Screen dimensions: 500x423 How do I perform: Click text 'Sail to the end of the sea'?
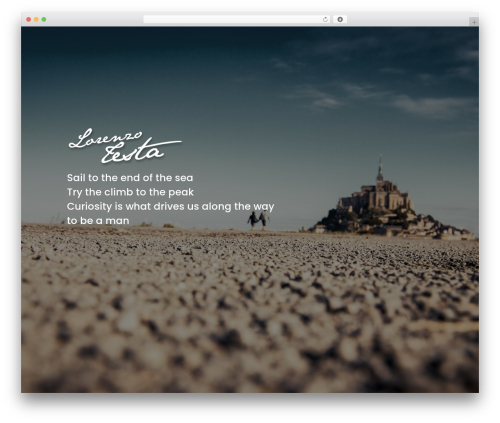130,178
